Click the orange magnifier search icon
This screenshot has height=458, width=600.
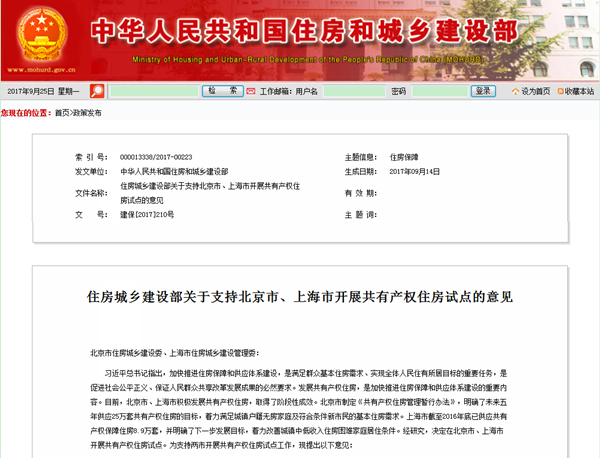click(97, 91)
